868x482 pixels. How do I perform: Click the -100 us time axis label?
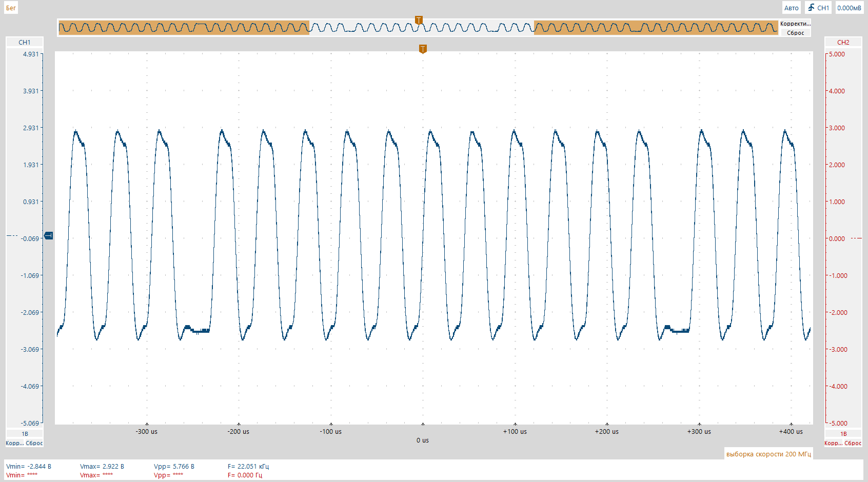click(331, 431)
